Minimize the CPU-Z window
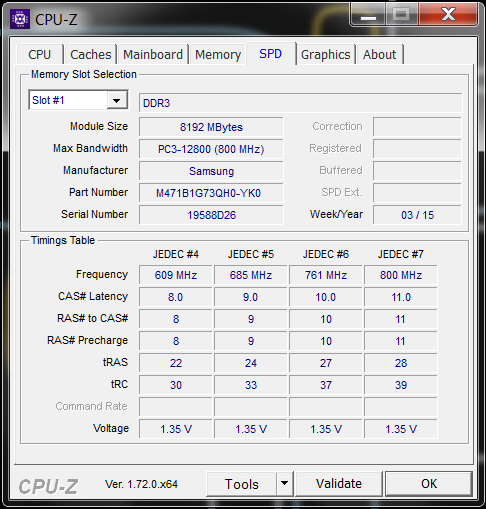The image size is (486, 509). tap(368, 15)
